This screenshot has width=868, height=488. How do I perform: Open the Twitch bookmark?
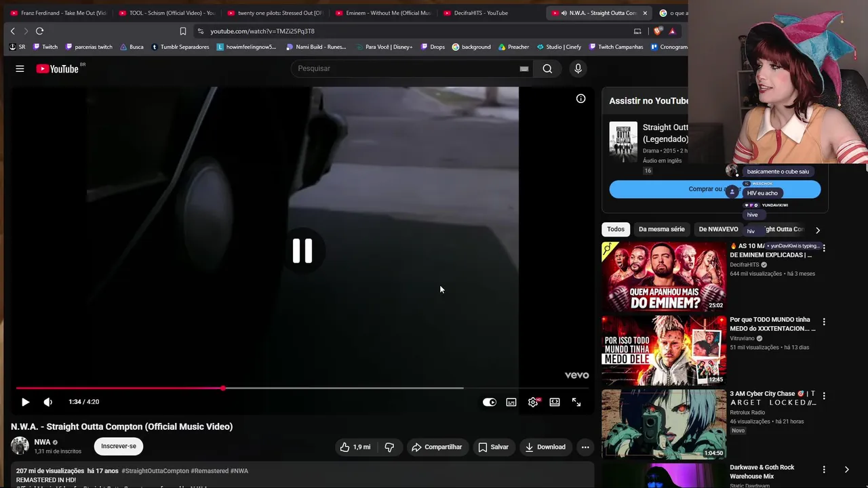(45, 47)
